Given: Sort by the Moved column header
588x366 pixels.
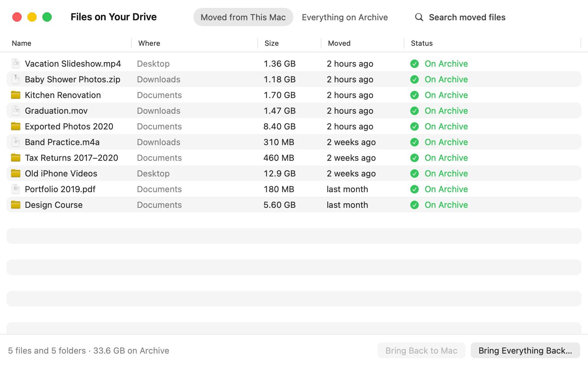Looking at the screenshot, I should point(339,43).
